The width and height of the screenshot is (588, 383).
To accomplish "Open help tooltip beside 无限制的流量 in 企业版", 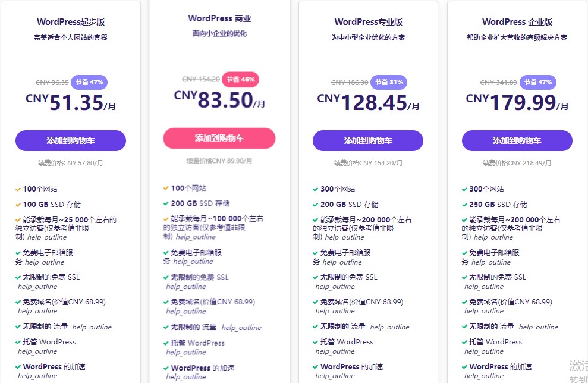I will point(539,327).
